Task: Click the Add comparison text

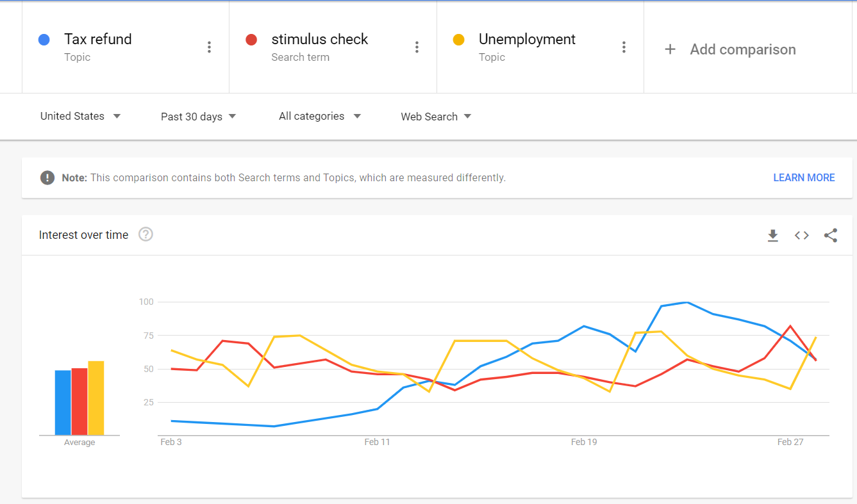Action: pyautogui.click(x=742, y=49)
